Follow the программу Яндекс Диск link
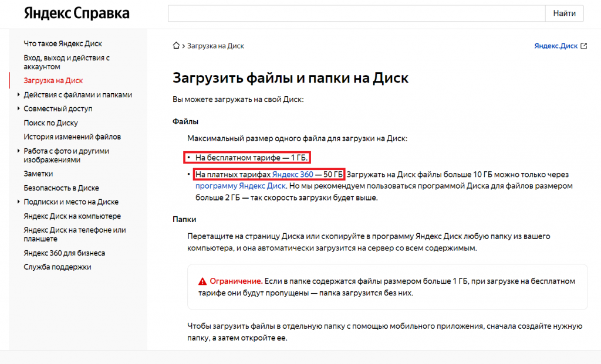601x364 pixels. [x=240, y=186]
